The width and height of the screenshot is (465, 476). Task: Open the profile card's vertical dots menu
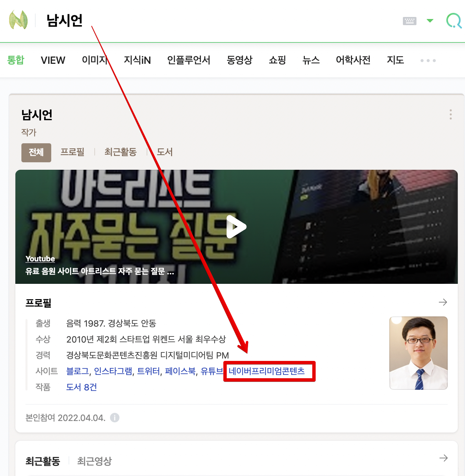pos(450,114)
